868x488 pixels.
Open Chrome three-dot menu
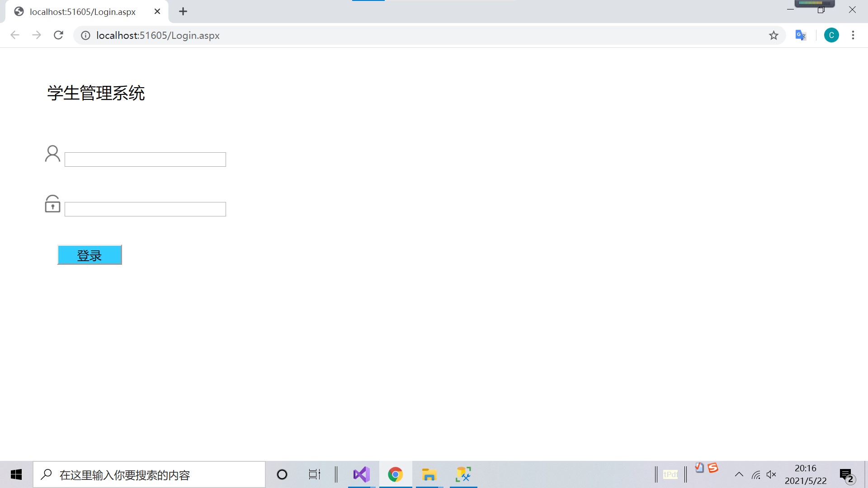click(x=853, y=35)
